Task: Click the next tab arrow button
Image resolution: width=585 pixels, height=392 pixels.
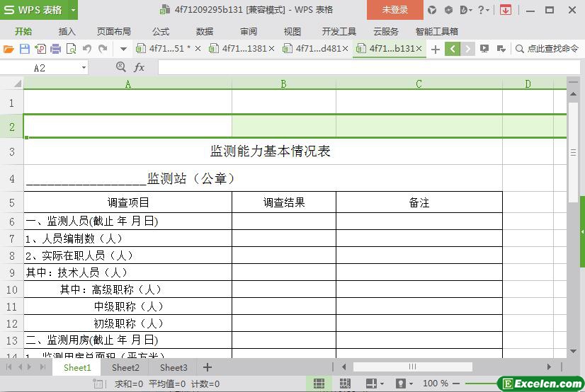Action: coord(467,49)
